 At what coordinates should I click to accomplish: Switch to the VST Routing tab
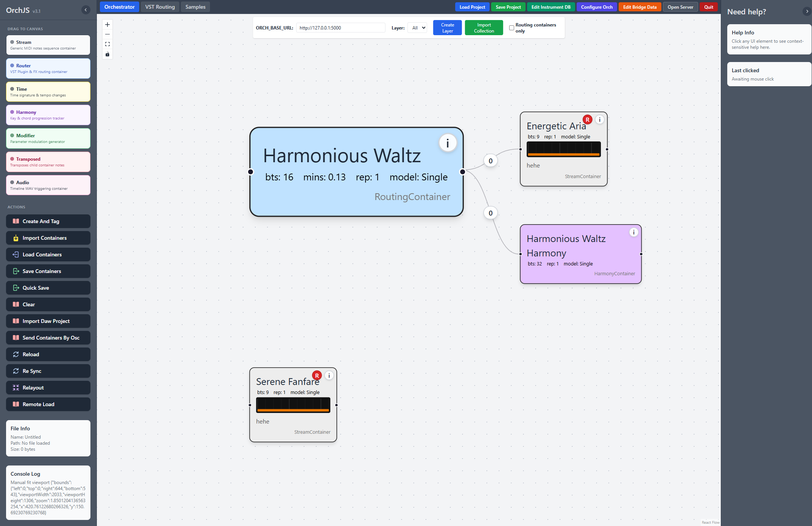(x=160, y=7)
